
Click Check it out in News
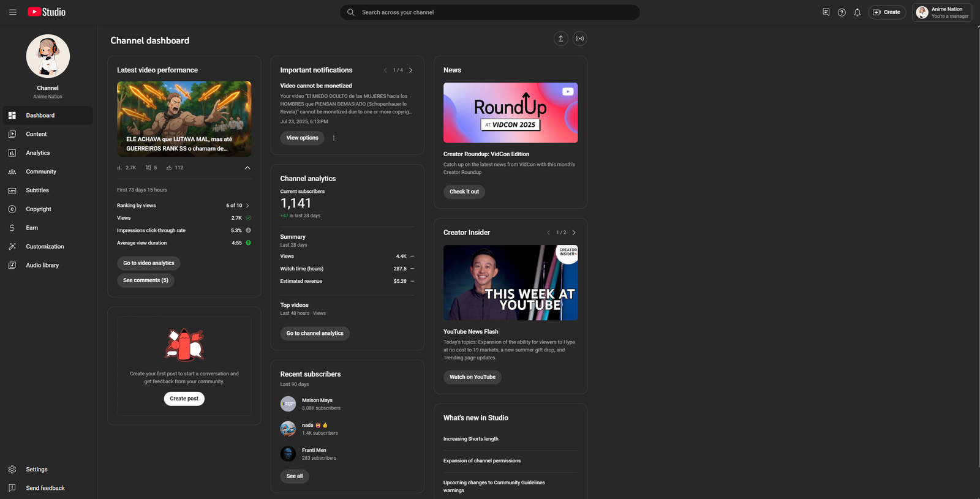coord(464,192)
